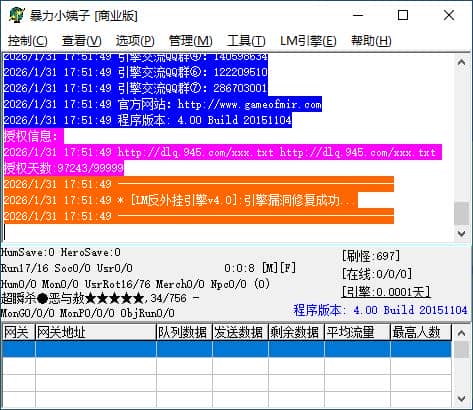
Task: Click the 网关 column header
Action: click(18, 332)
